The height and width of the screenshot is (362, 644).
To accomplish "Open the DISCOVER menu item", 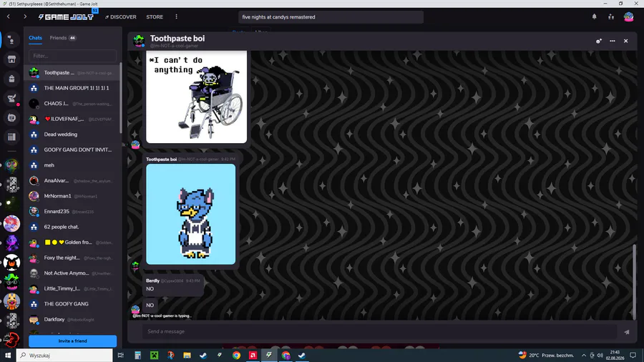I will click(x=121, y=17).
